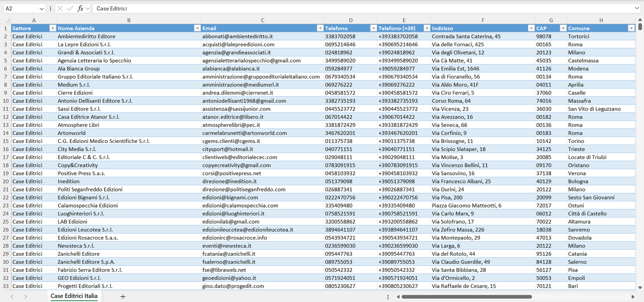Select row 25 header
The height and width of the screenshot is (302, 644).
click(x=6, y=221)
